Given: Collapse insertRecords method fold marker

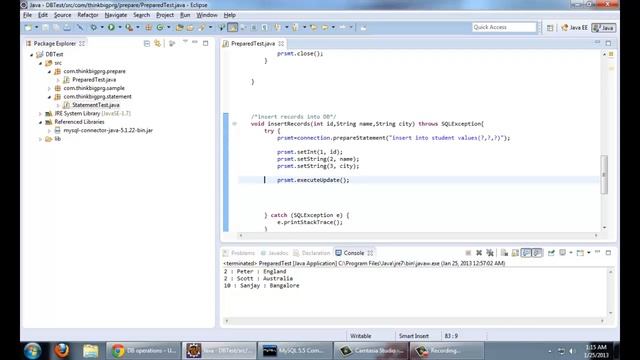Looking at the screenshot, I should (x=234, y=124).
